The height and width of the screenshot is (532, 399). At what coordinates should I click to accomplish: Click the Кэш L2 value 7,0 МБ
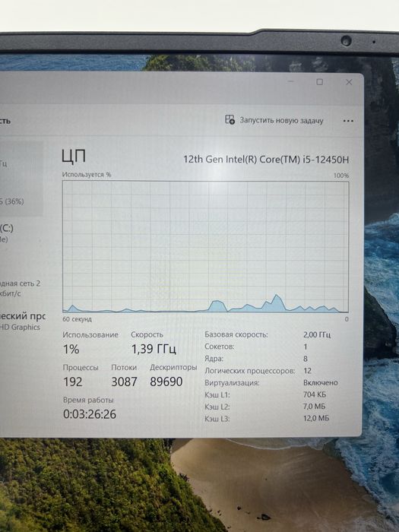[314, 407]
